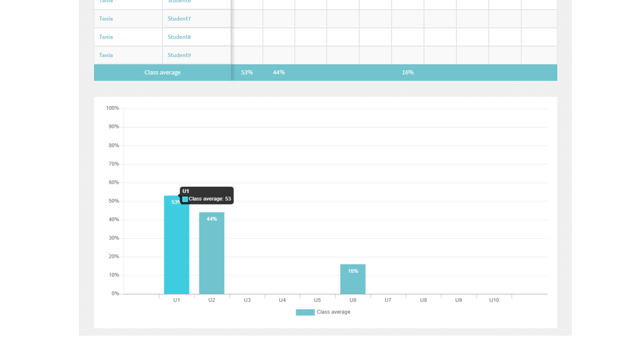Open Student7's profile link
The height and width of the screenshot is (352, 644).
(179, 18)
